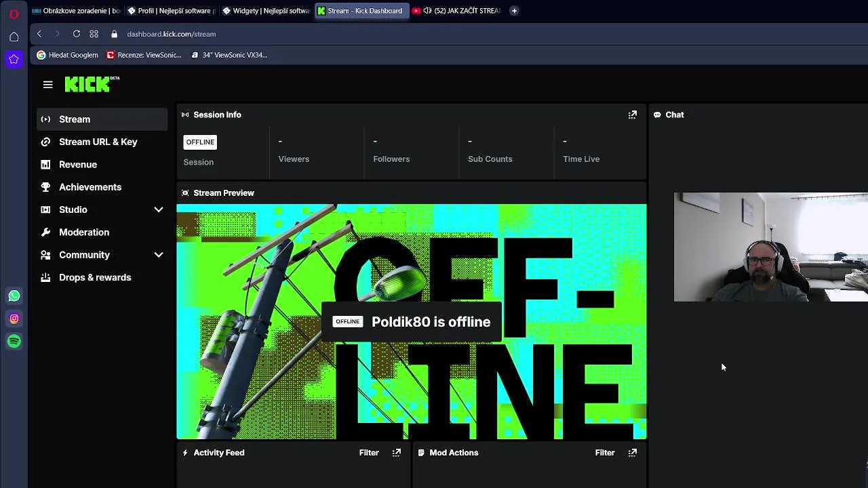Go back in the browser
The height and width of the screenshot is (488, 868).
coord(39,34)
